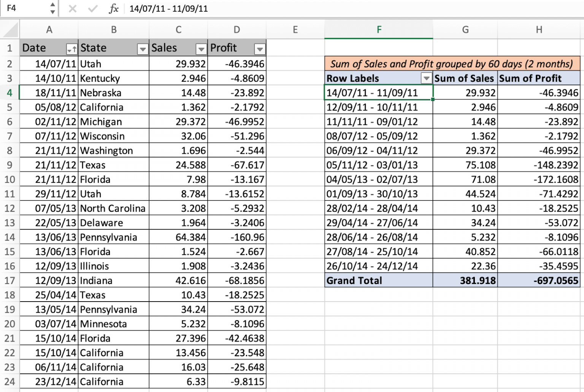Open the Sales column filter dropdown
This screenshot has height=392, width=584.
(201, 49)
